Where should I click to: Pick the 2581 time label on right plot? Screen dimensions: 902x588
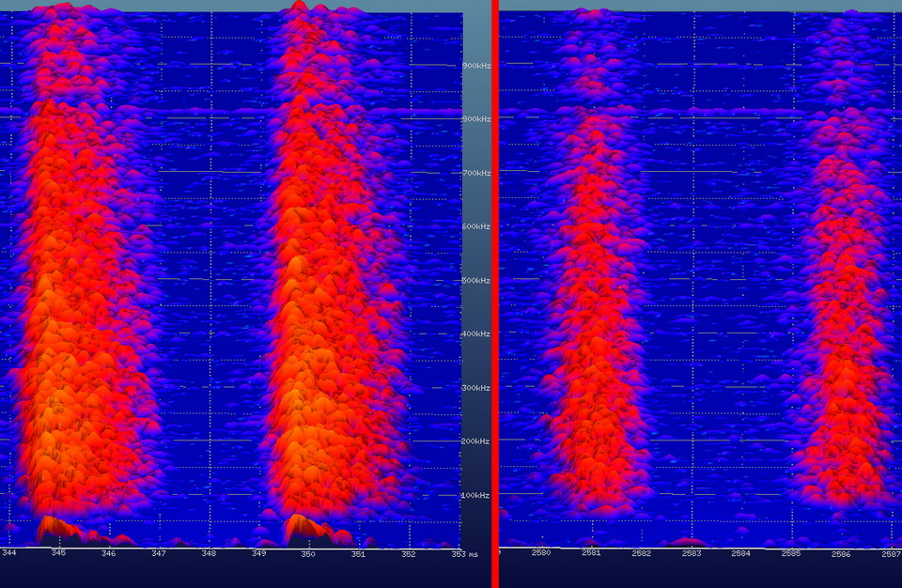point(591,553)
